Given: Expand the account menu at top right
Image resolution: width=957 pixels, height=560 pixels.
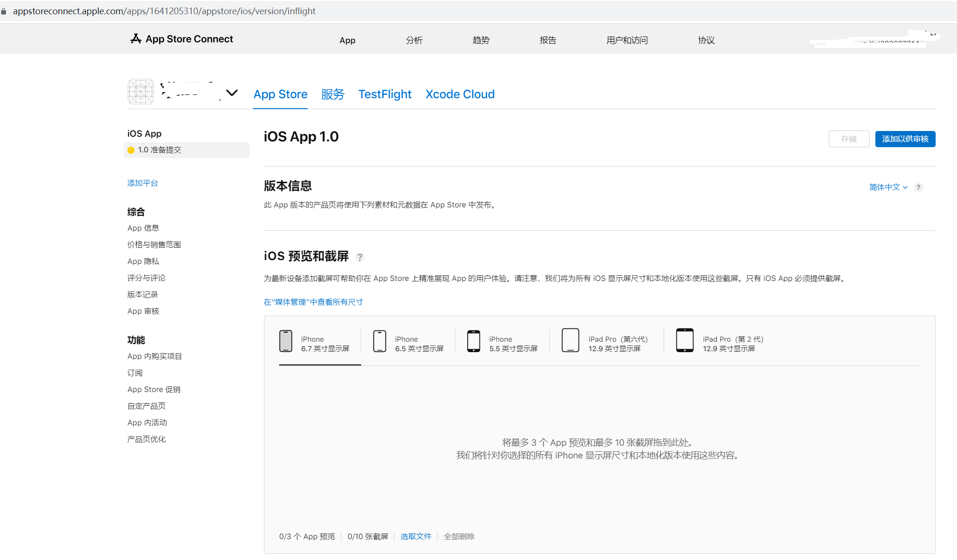Looking at the screenshot, I should tap(932, 35).
